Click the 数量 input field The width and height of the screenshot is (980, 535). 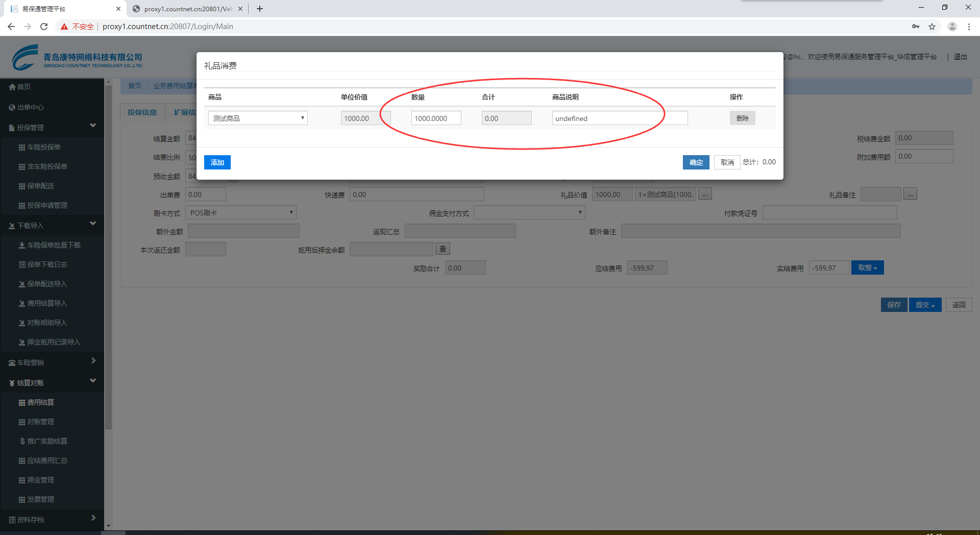point(436,118)
